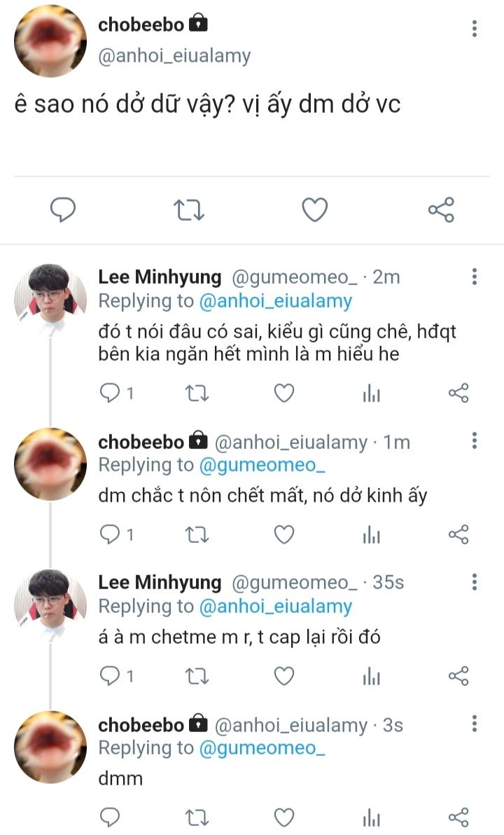Share the main chobeebo tweet
Image resolution: width=504 pixels, height=835 pixels.
[441, 209]
